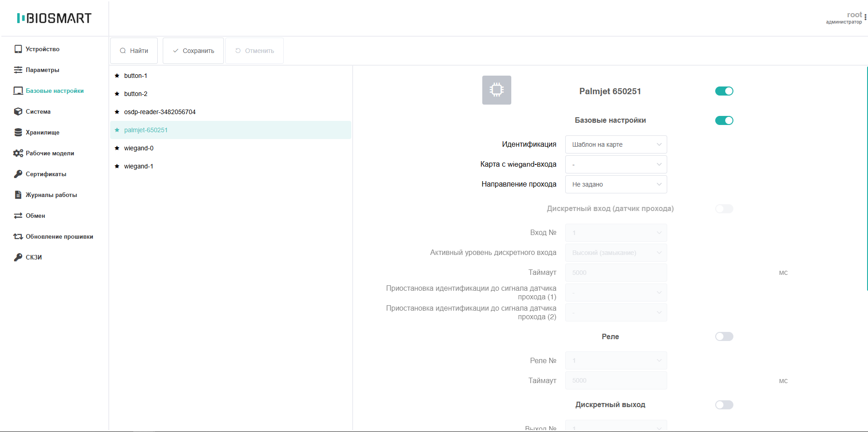868x432 pixels.
Task: Click the Отменить button
Action: [x=254, y=51]
